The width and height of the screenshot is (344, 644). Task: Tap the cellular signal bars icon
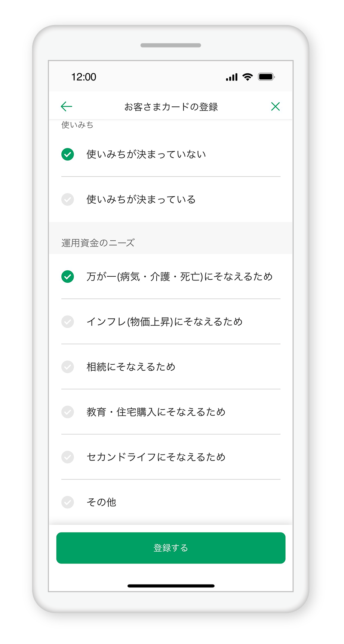point(231,78)
